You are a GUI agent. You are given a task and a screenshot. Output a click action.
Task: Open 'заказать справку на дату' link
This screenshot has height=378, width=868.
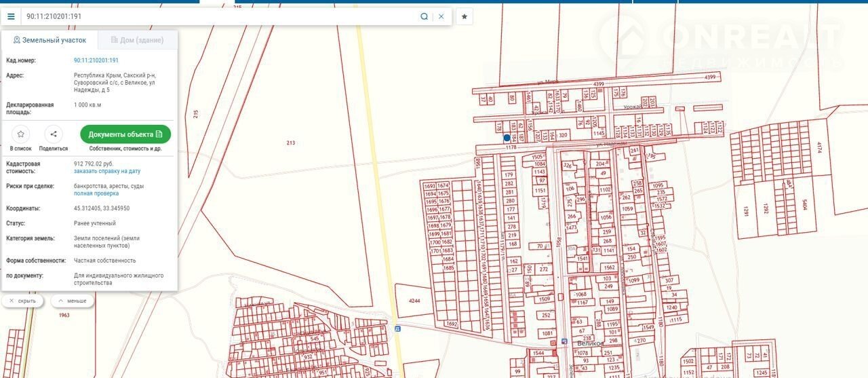(x=107, y=172)
